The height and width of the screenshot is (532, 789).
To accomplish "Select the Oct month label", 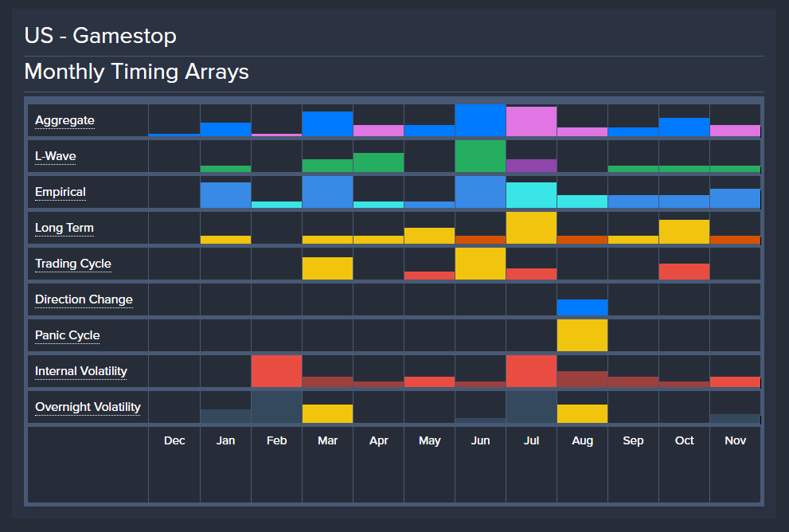I will pyautogui.click(x=685, y=440).
